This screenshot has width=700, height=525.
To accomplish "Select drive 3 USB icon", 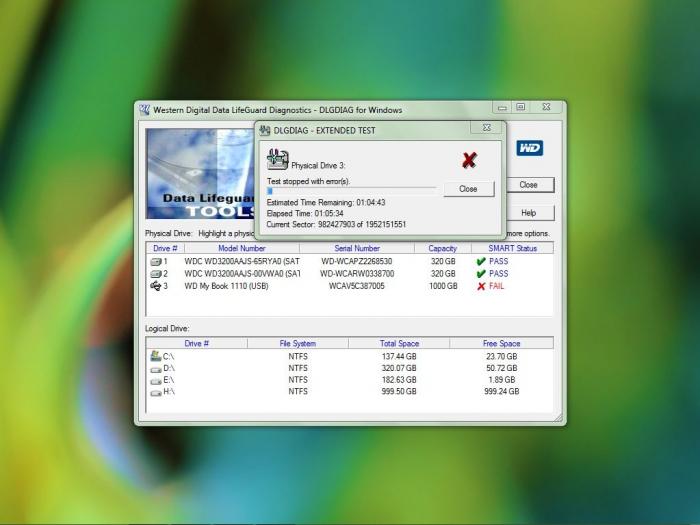I will tap(156, 286).
